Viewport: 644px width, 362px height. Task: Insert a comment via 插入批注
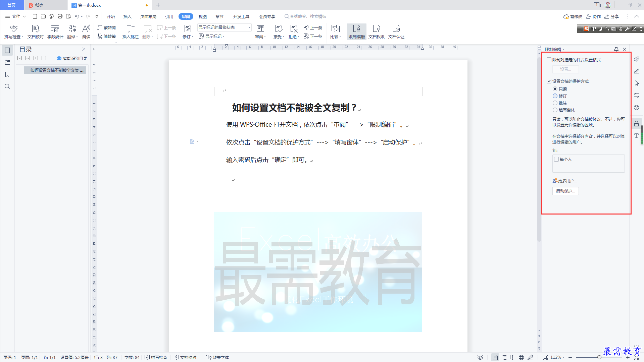tap(130, 32)
